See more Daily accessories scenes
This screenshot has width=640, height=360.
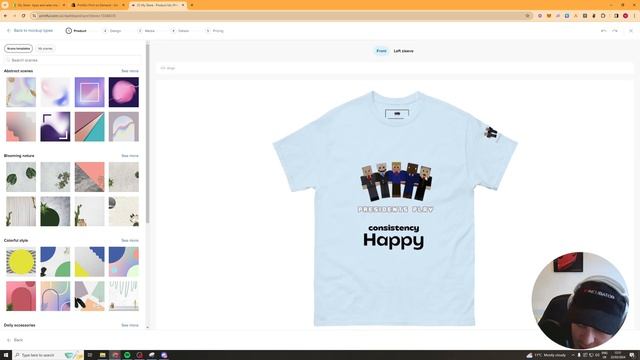pos(130,325)
